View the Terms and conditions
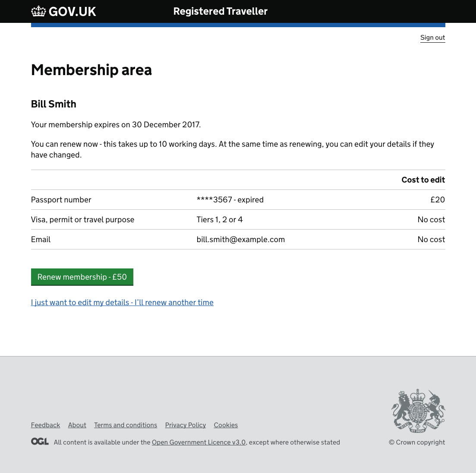 pyautogui.click(x=126, y=425)
